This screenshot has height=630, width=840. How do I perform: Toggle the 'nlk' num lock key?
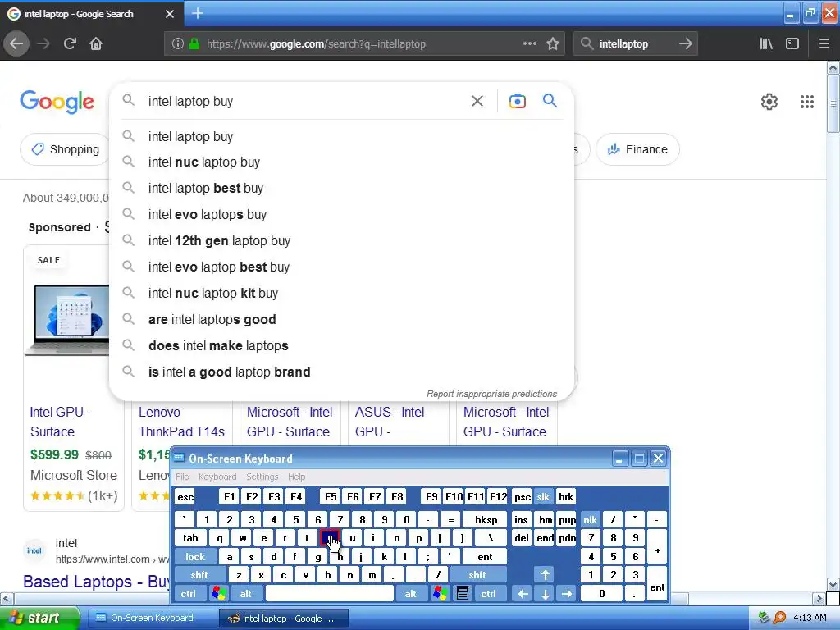pyautogui.click(x=591, y=520)
